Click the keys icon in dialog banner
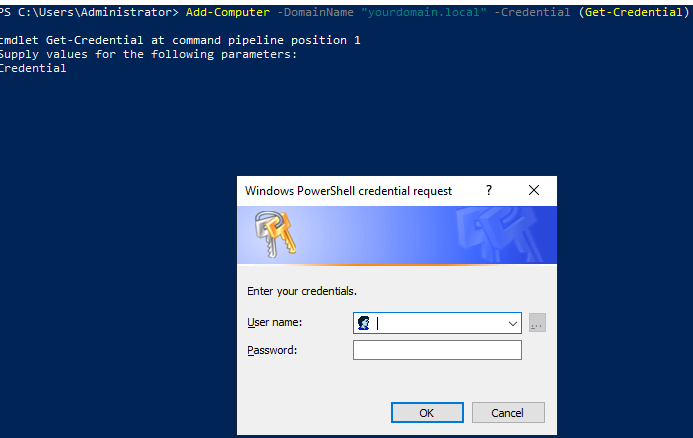This screenshot has width=693, height=438. click(275, 234)
